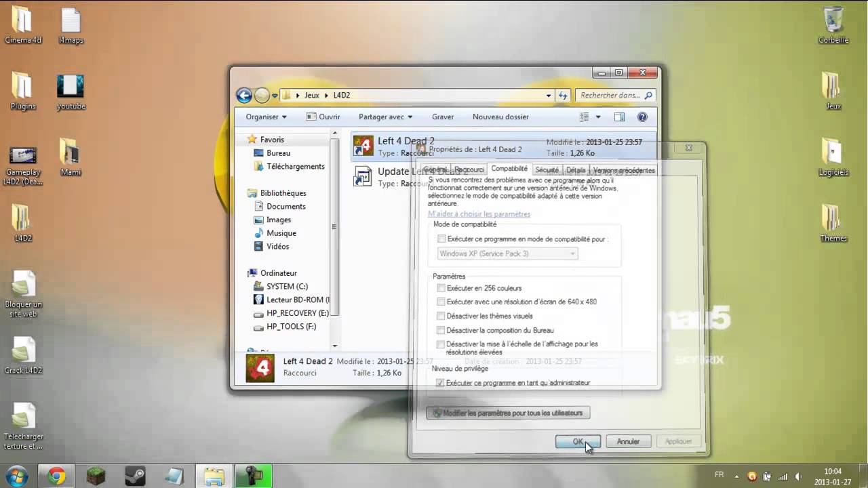Viewport: 868px width, 488px height.
Task: Click the Rechercher search field
Action: click(615, 96)
